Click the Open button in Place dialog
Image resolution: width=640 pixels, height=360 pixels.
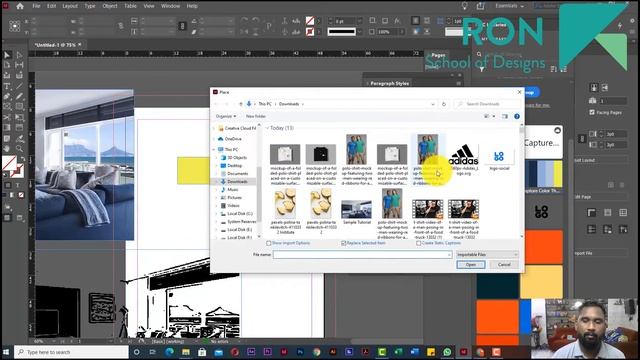point(471,265)
